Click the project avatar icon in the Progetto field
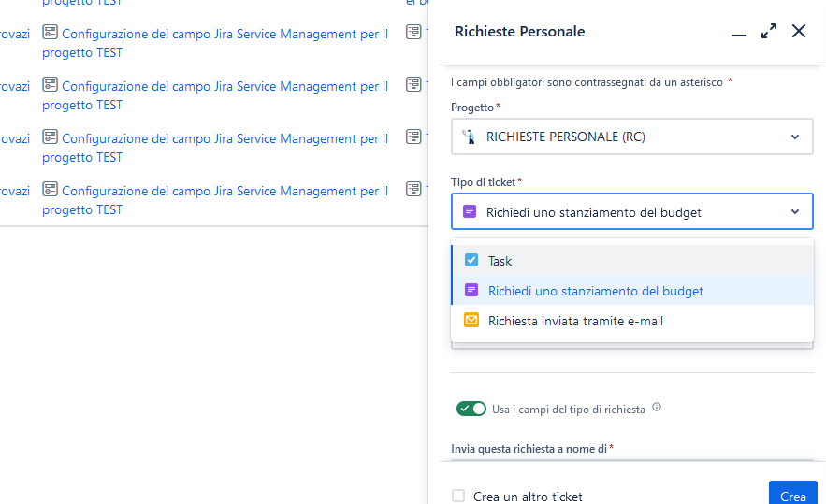This screenshot has width=826, height=504. [x=470, y=137]
